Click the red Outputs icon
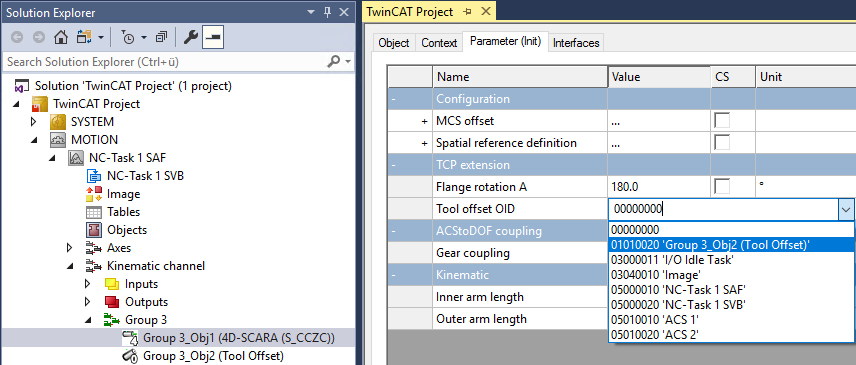 click(111, 302)
